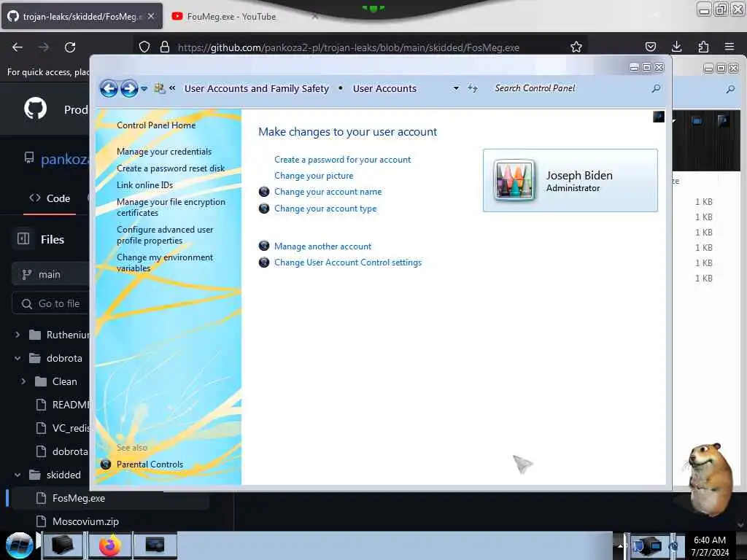Screen dimensions: 747x560
Task: Click the hamster figure on the desktop
Action: pyautogui.click(x=710, y=480)
